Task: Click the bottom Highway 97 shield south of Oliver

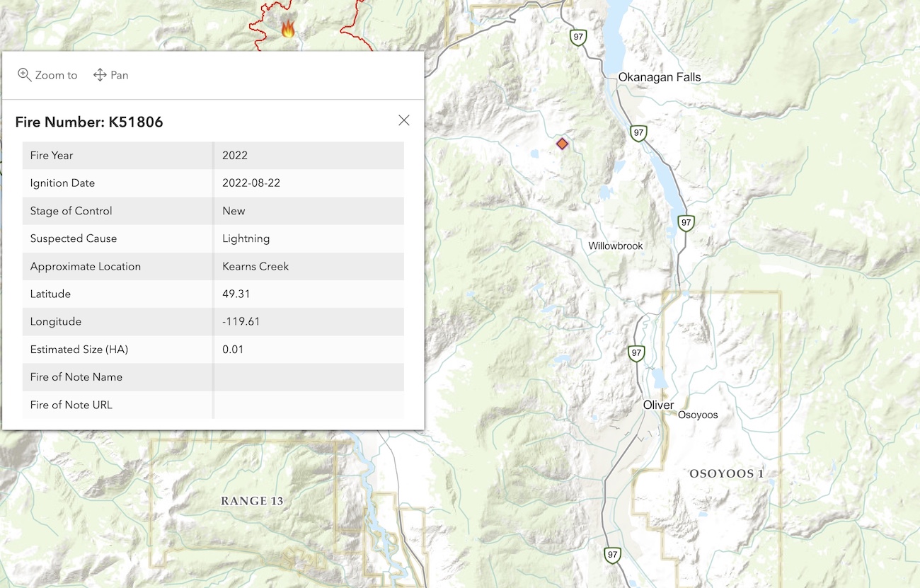Action: [x=610, y=555]
